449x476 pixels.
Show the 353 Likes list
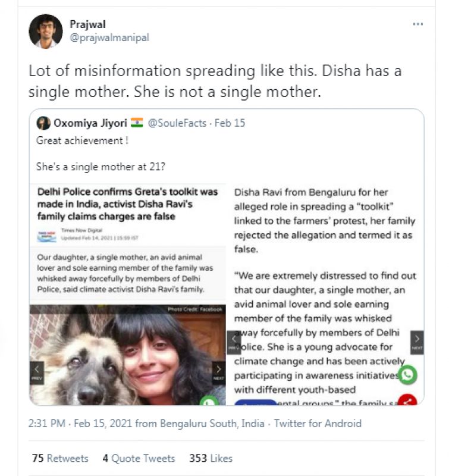(211, 458)
